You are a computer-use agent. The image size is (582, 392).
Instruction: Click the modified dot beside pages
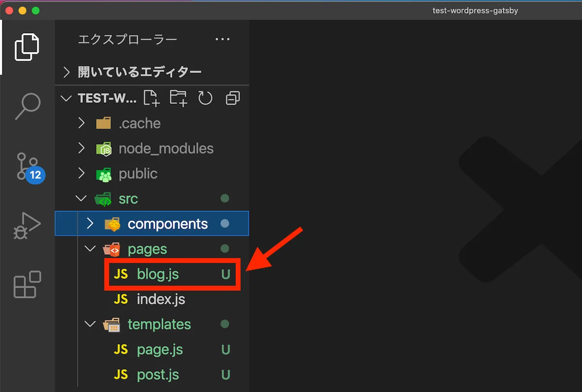tap(225, 249)
